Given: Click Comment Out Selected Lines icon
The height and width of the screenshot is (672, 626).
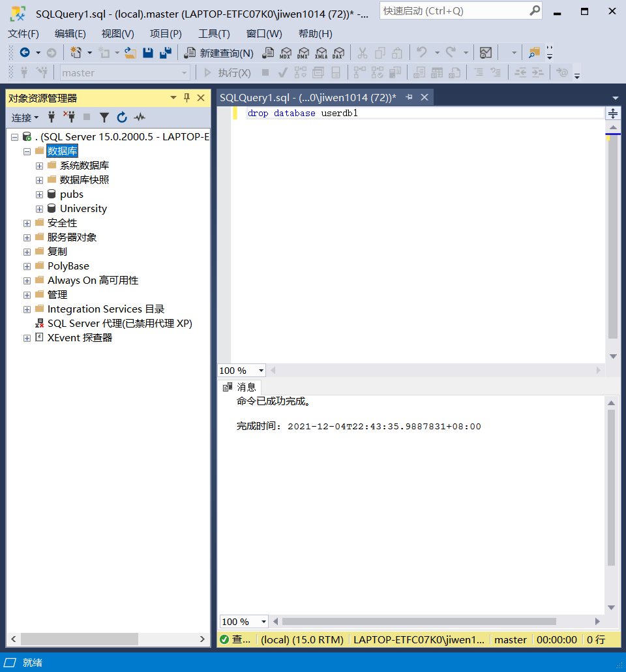Looking at the screenshot, I should click(478, 72).
